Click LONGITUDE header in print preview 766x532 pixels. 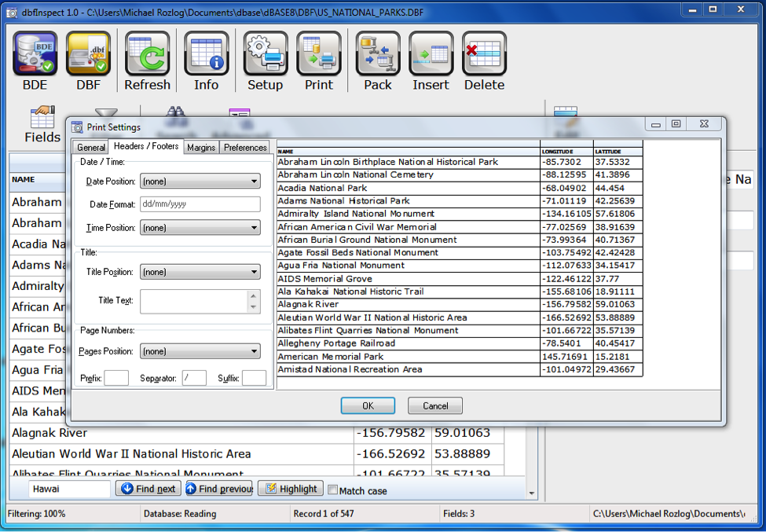[x=566, y=152]
